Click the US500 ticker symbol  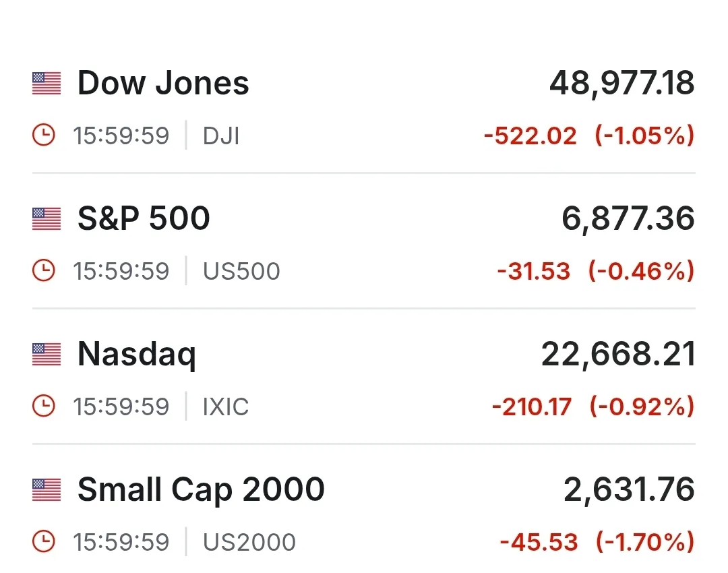click(241, 271)
